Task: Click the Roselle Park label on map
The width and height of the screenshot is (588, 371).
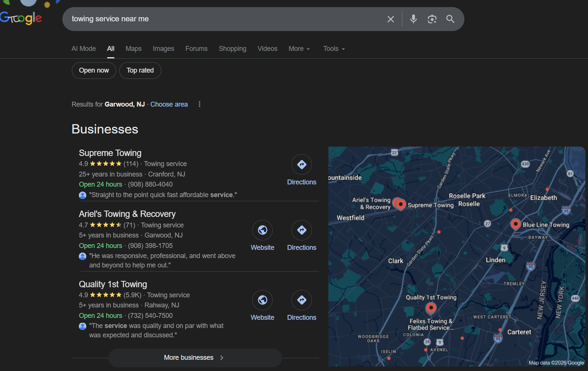Action: pos(467,196)
